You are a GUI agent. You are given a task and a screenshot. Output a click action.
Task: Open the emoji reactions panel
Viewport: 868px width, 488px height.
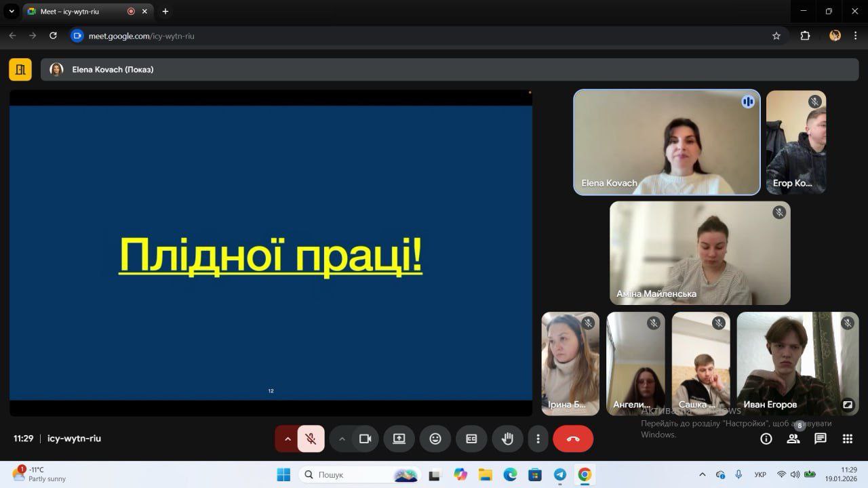point(435,439)
